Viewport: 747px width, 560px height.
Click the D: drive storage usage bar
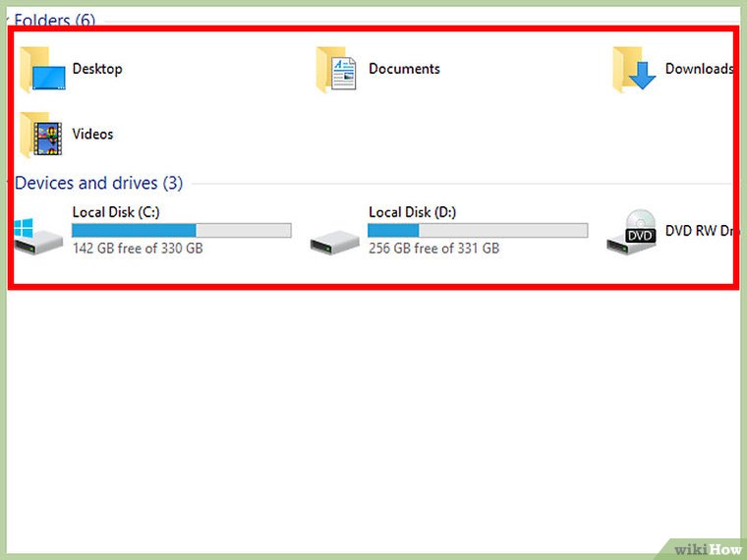(x=477, y=231)
